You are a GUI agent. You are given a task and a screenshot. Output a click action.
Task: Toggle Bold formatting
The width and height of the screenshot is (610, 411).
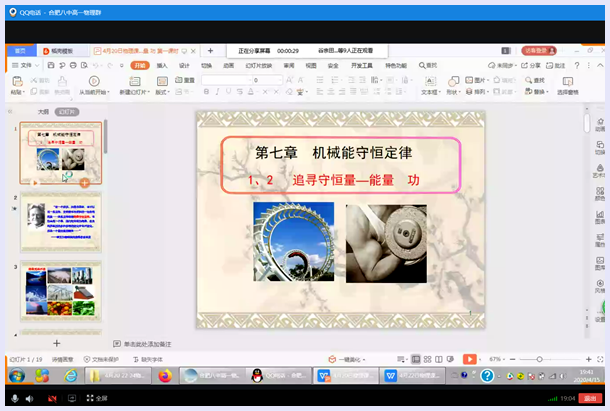pos(206,91)
